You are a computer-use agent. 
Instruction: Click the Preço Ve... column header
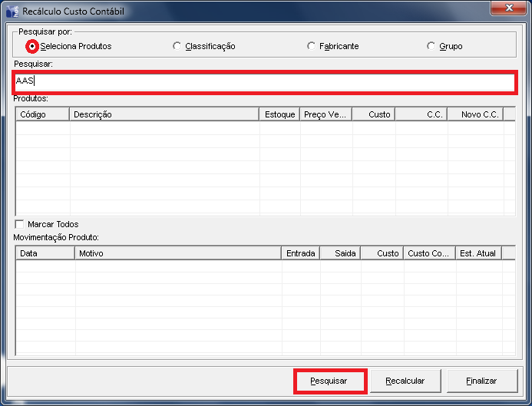pyautogui.click(x=326, y=114)
